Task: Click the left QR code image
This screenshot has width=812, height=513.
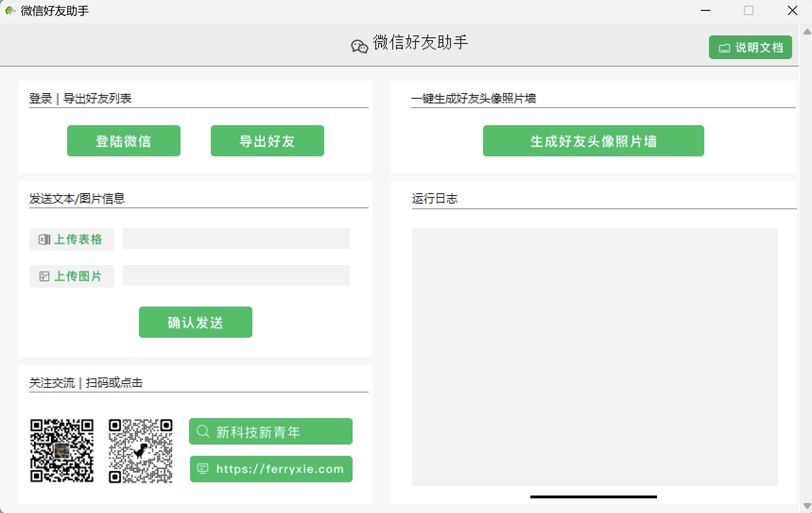Action: 61,451
